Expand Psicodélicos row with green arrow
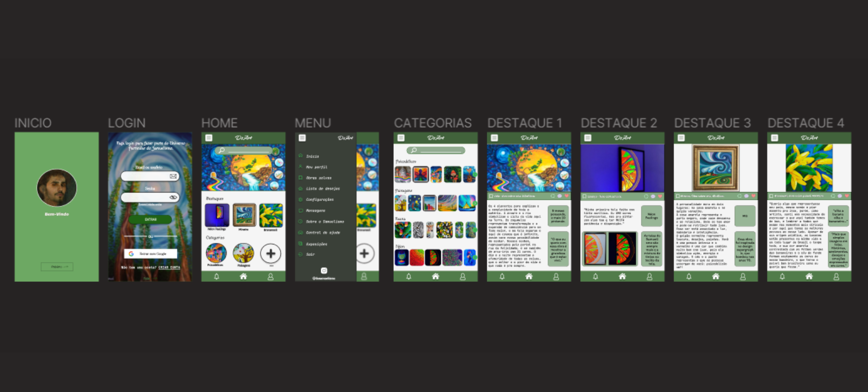The image size is (868, 392). pos(475,174)
